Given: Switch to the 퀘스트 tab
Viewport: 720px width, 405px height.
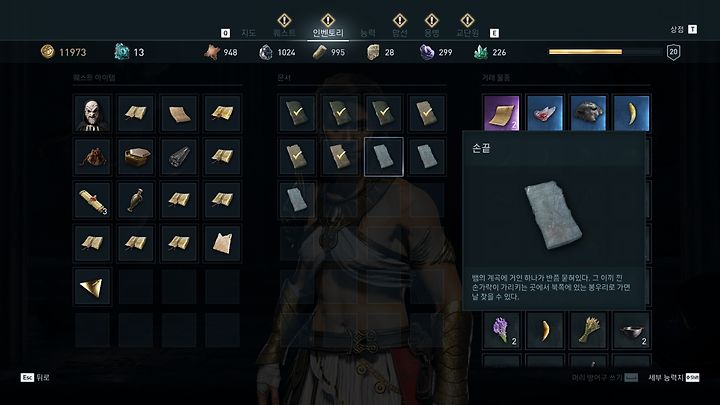Looking at the screenshot, I should (x=284, y=33).
